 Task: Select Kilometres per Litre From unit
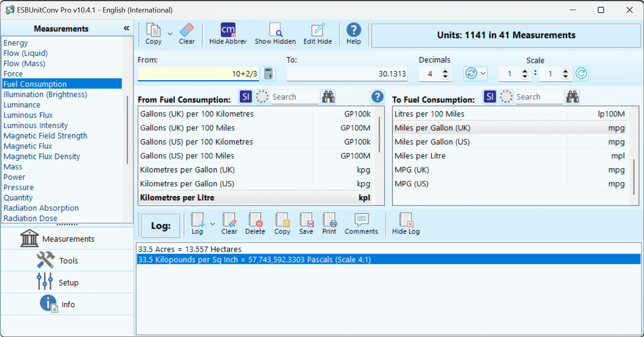[255, 198]
